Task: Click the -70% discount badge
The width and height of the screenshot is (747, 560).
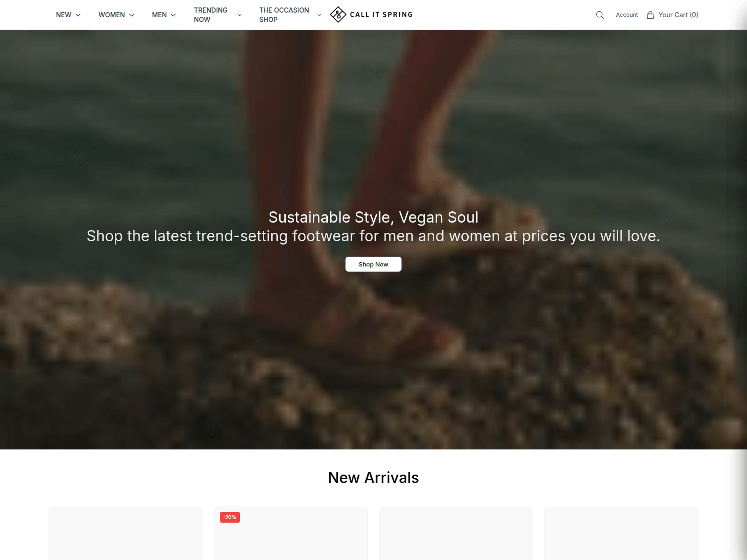Action: (230, 517)
